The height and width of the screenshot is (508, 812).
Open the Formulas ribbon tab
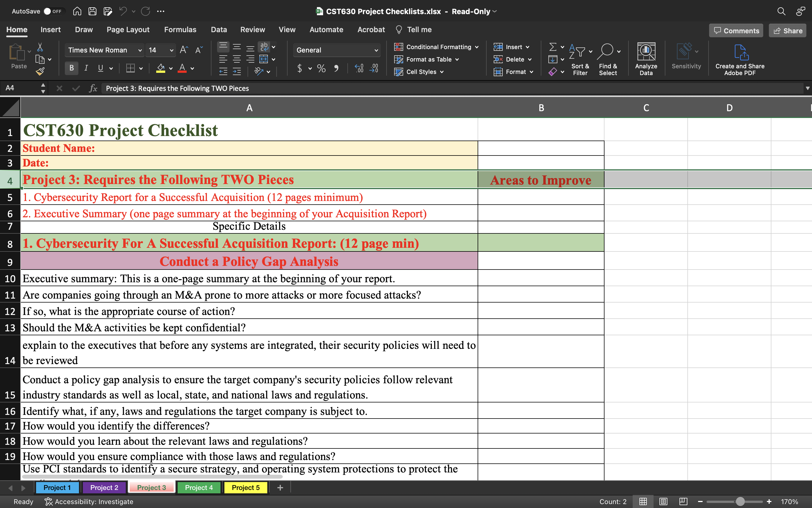pos(180,30)
